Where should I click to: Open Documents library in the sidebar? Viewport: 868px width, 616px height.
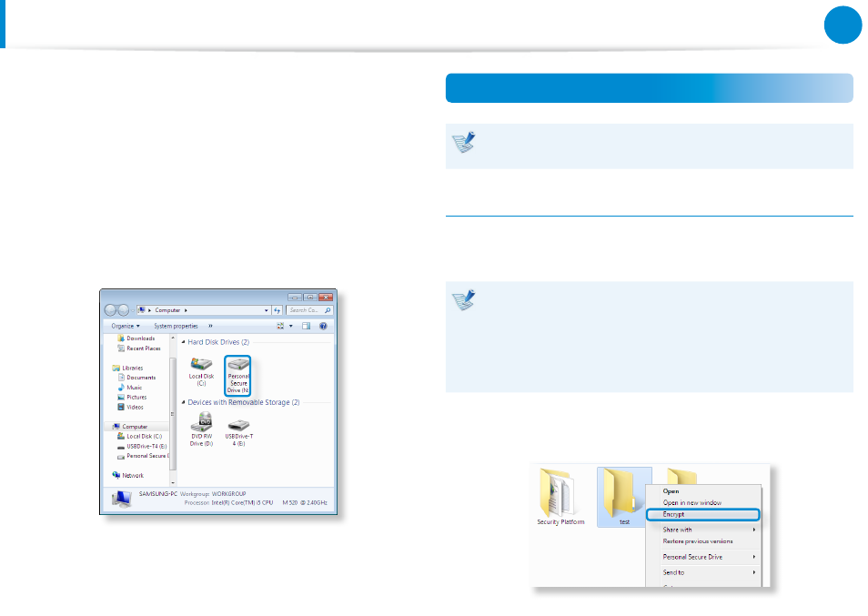click(x=136, y=378)
